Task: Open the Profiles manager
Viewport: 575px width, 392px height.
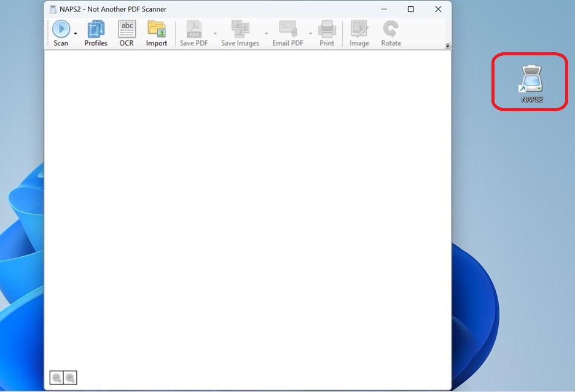Action: click(x=96, y=33)
